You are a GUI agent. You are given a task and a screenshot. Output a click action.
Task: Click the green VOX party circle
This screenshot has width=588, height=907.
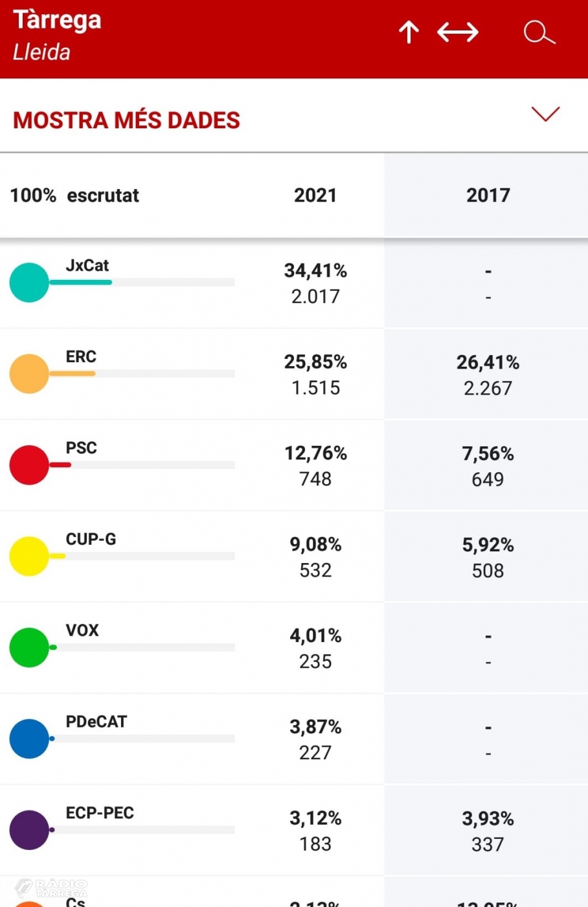coord(29,647)
